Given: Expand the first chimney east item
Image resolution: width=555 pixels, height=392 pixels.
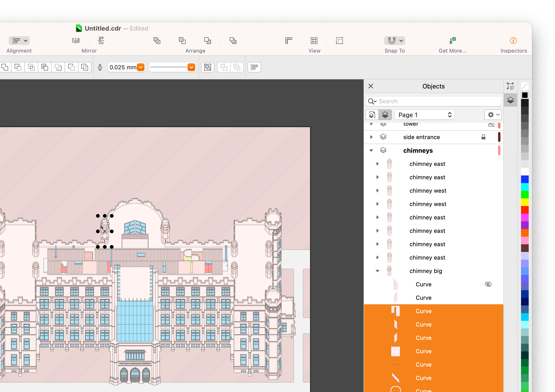Looking at the screenshot, I should pyautogui.click(x=377, y=164).
